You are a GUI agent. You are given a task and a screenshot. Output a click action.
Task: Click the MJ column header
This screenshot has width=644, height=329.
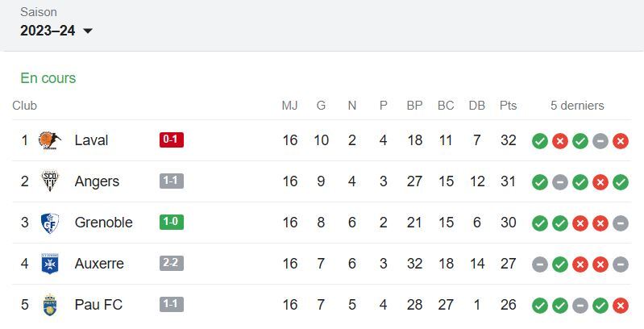(289, 106)
